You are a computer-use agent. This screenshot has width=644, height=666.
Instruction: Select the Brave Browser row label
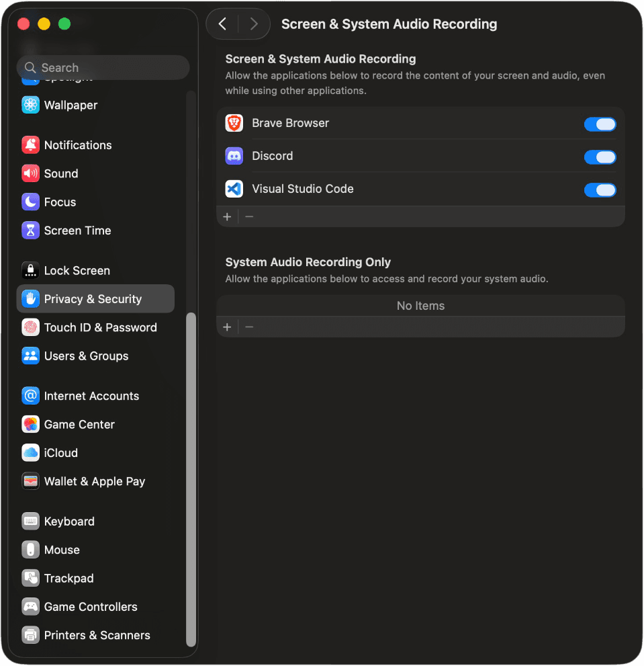click(290, 123)
